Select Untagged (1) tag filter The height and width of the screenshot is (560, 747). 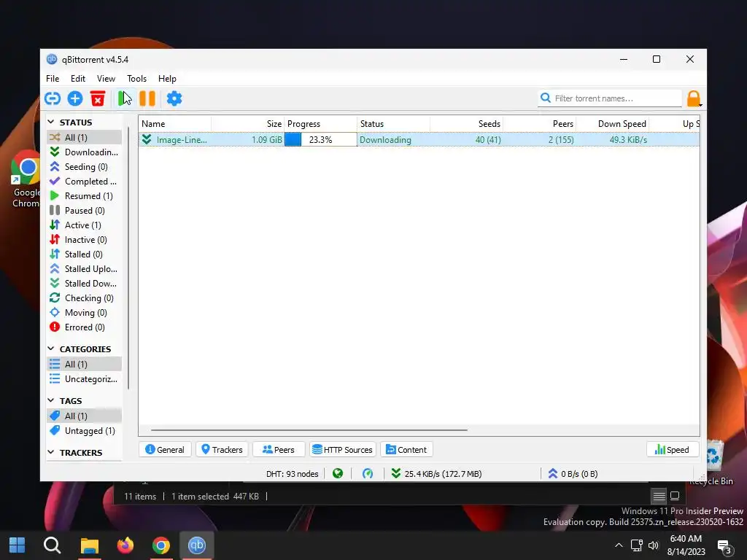85,430
